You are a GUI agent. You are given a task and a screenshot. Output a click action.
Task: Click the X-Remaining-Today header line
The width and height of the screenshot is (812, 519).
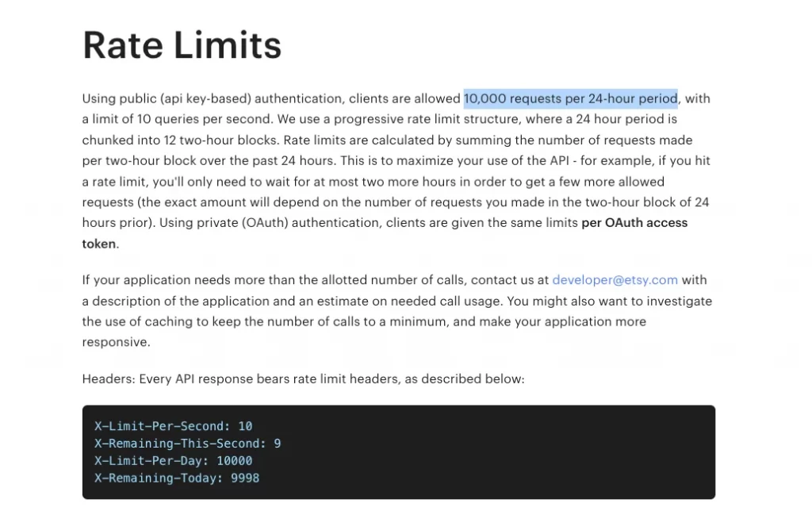(x=176, y=479)
